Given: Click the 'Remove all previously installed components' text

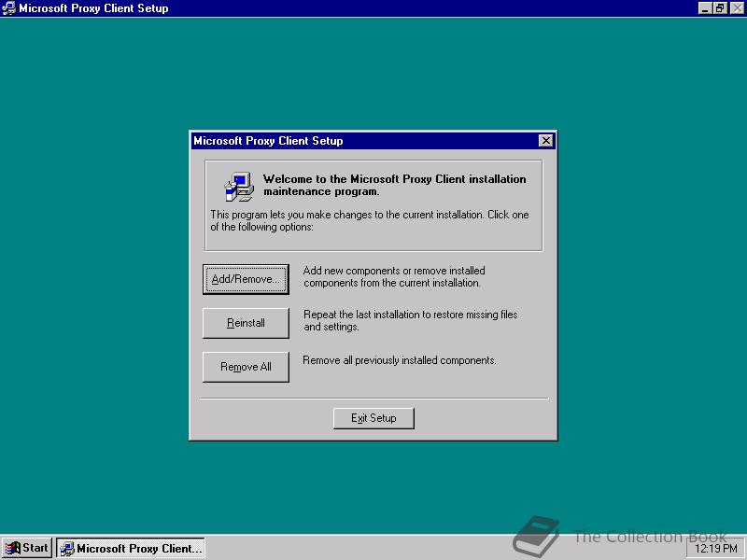Looking at the screenshot, I should (400, 360).
